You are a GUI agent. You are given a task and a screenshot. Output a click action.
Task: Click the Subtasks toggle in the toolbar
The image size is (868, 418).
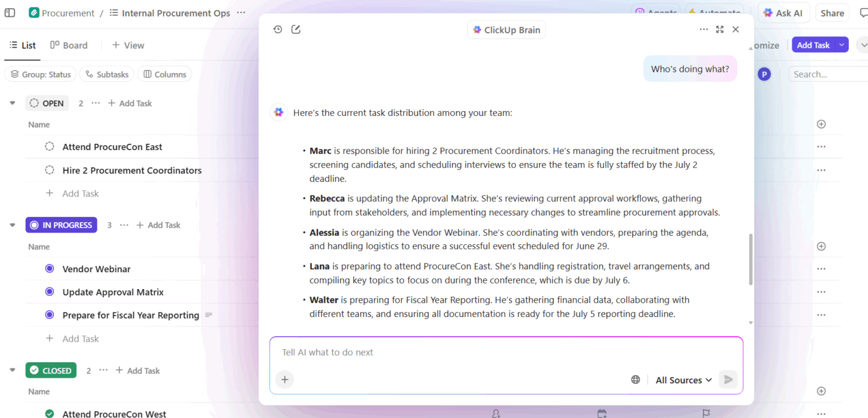107,74
